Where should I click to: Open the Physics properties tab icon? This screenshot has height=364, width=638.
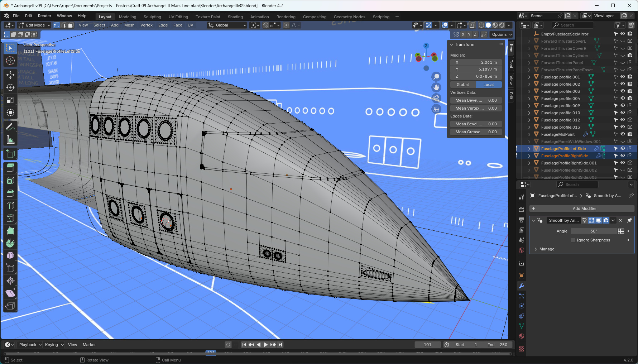click(522, 306)
